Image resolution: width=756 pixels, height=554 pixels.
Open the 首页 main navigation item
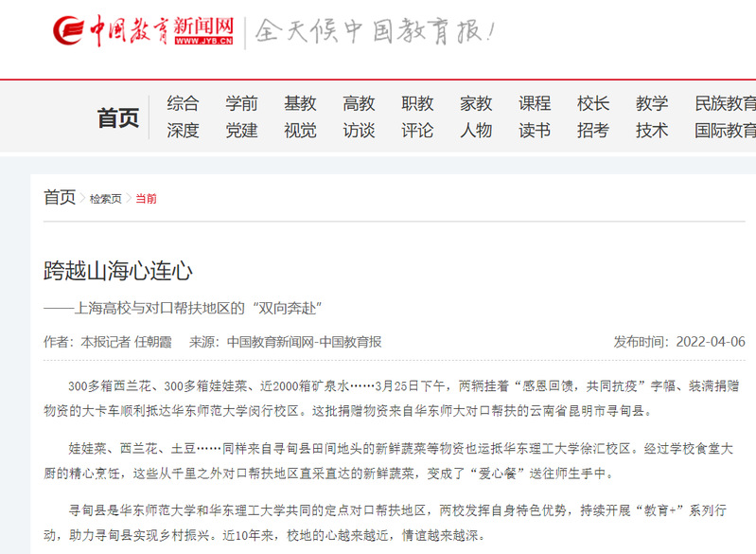118,117
